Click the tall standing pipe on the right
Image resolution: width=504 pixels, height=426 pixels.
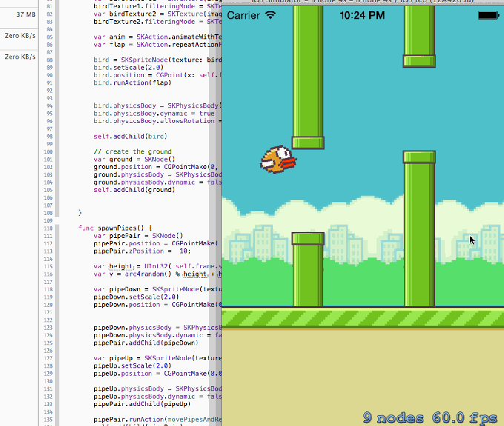click(420, 230)
